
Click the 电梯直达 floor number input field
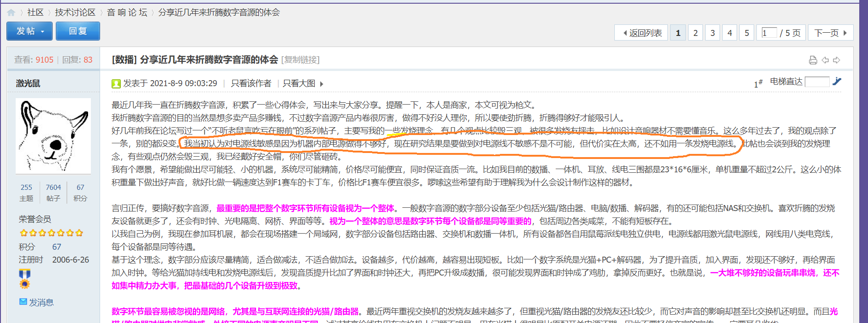pos(817,82)
